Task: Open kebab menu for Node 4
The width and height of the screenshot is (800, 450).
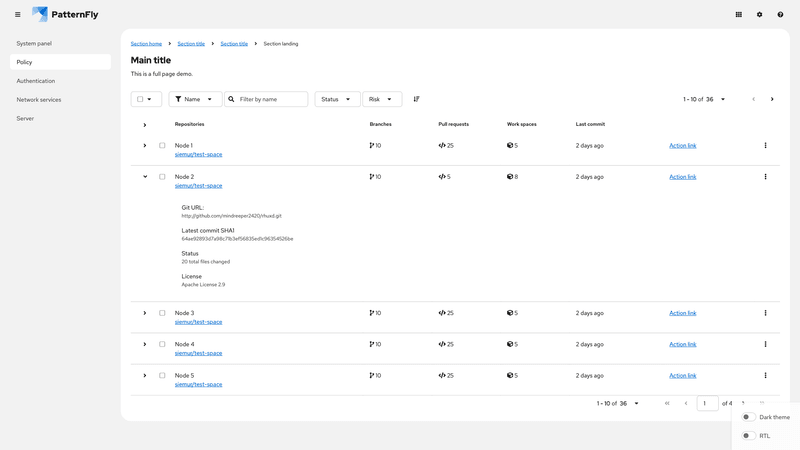Action: coord(765,344)
